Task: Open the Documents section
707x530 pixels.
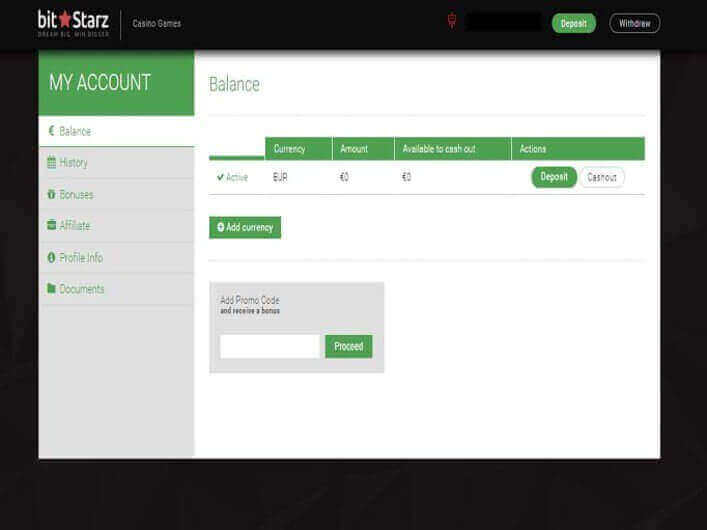Action: (81, 289)
